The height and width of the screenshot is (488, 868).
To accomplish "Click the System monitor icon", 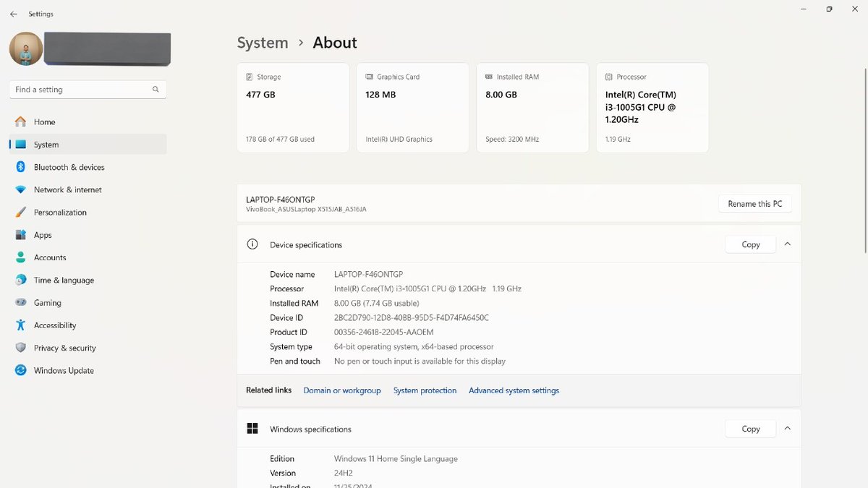I will click(x=20, y=145).
